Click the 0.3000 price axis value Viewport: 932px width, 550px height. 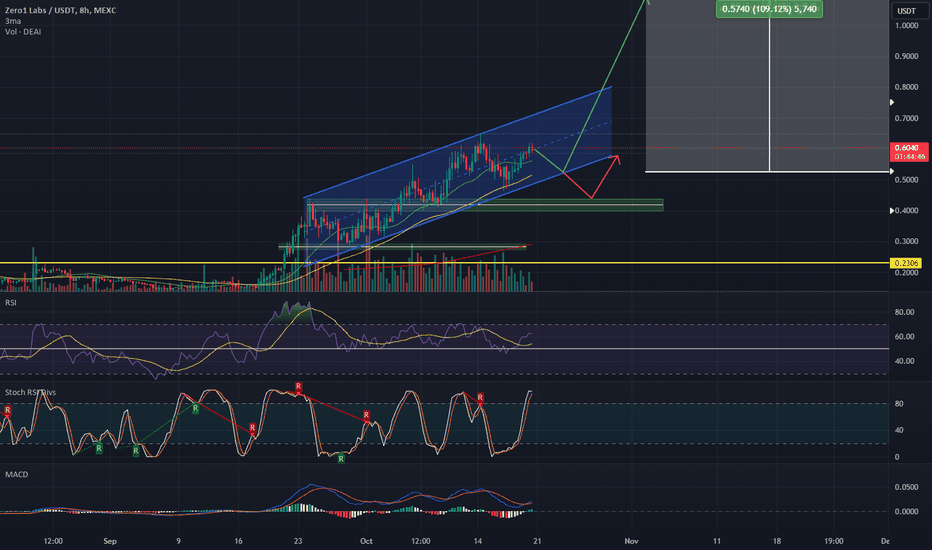point(906,241)
